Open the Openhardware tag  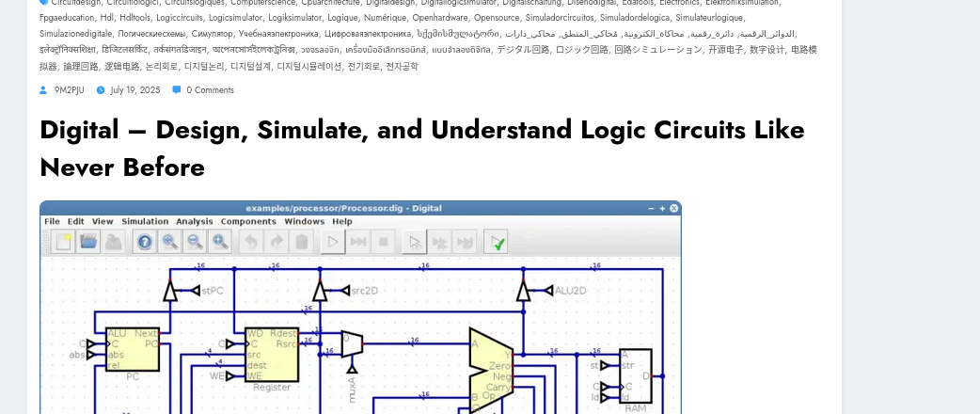click(440, 18)
